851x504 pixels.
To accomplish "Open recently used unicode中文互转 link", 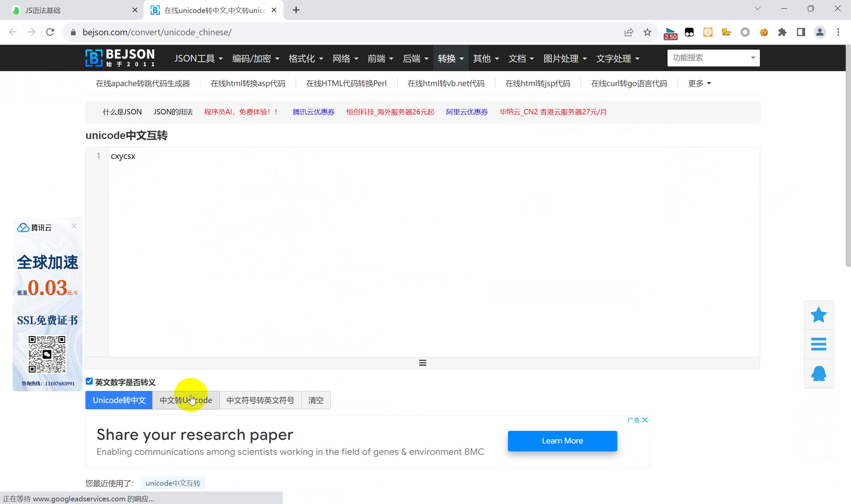I will point(173,483).
